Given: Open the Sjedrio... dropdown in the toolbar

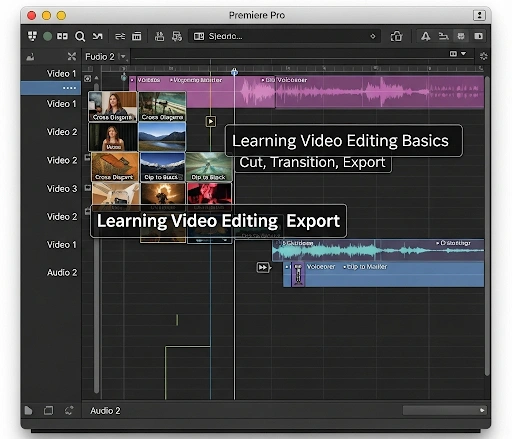Looking at the screenshot, I should [285, 36].
